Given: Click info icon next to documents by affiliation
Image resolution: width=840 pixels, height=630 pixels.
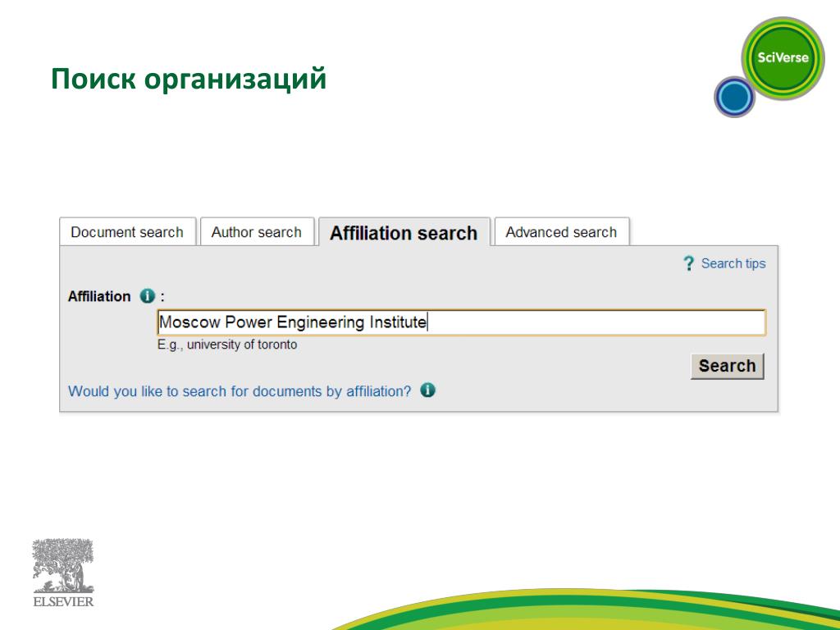Looking at the screenshot, I should 427,390.
